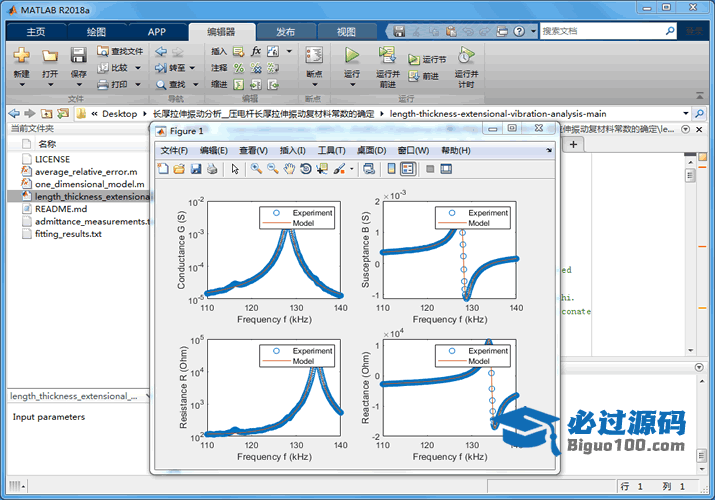Click the quick access save icon
The height and width of the screenshot is (500, 715).
point(399,31)
